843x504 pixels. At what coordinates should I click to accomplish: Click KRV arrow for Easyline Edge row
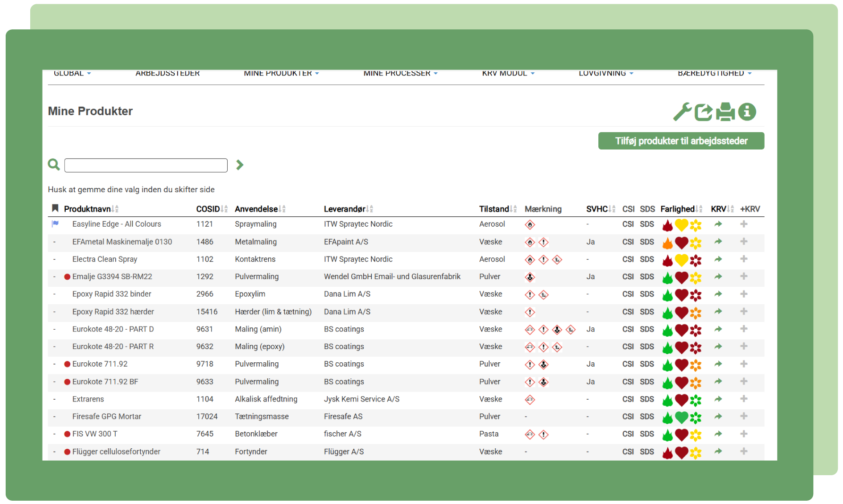click(x=718, y=224)
